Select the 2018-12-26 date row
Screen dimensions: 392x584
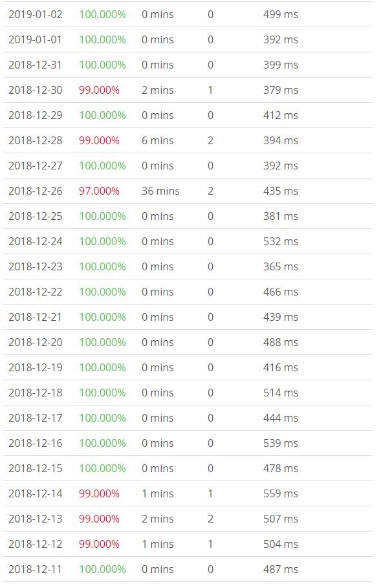click(x=36, y=191)
